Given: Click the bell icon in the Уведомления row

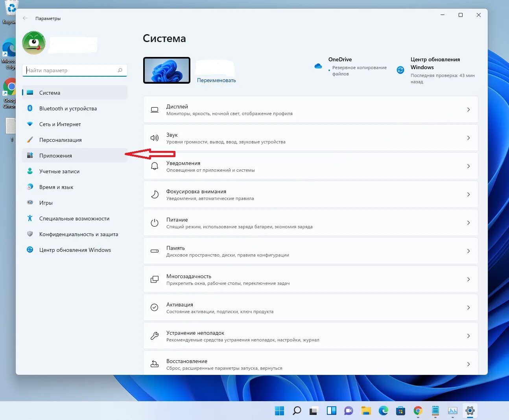Looking at the screenshot, I should pyautogui.click(x=155, y=166).
